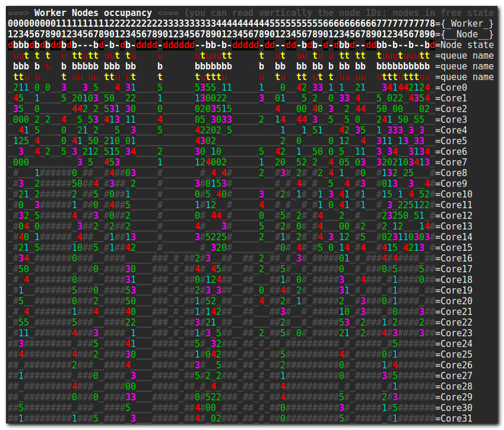Click the '=Node state' label
This screenshot has height=430, width=504.
pyautogui.click(x=464, y=45)
